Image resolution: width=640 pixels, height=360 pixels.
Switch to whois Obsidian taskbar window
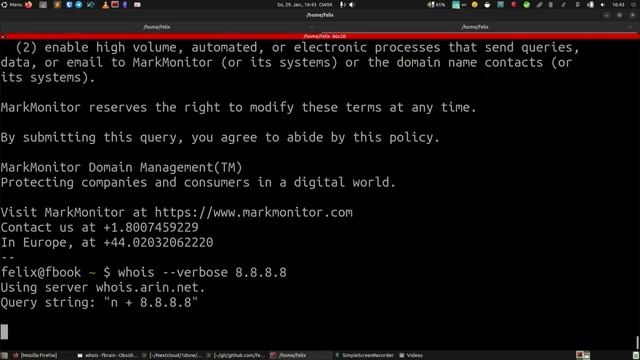click(x=108, y=356)
